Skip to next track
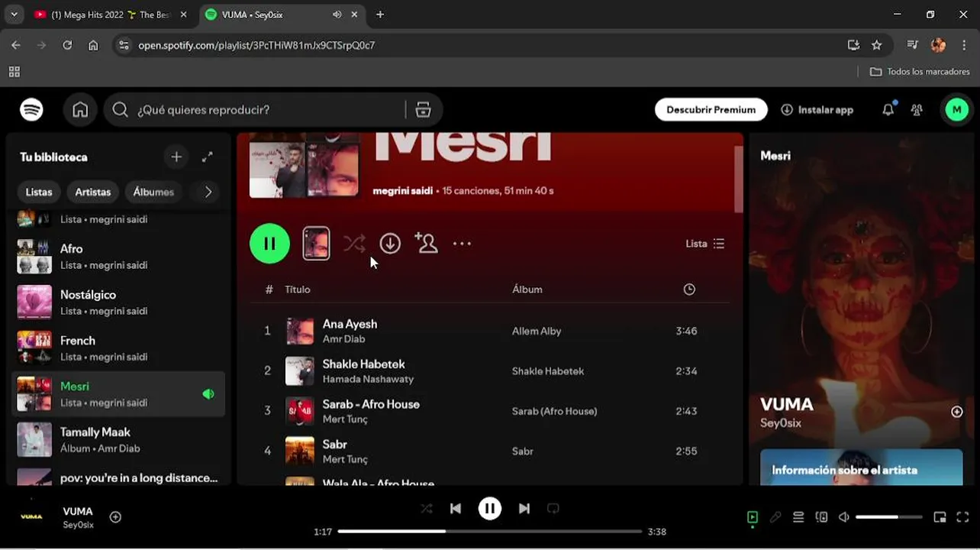The width and height of the screenshot is (980, 550). click(x=524, y=509)
